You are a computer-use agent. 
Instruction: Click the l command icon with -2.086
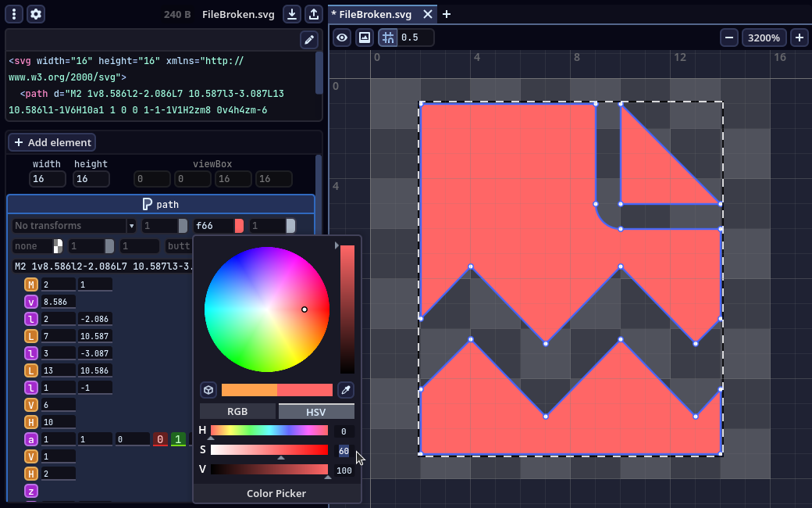coord(31,319)
